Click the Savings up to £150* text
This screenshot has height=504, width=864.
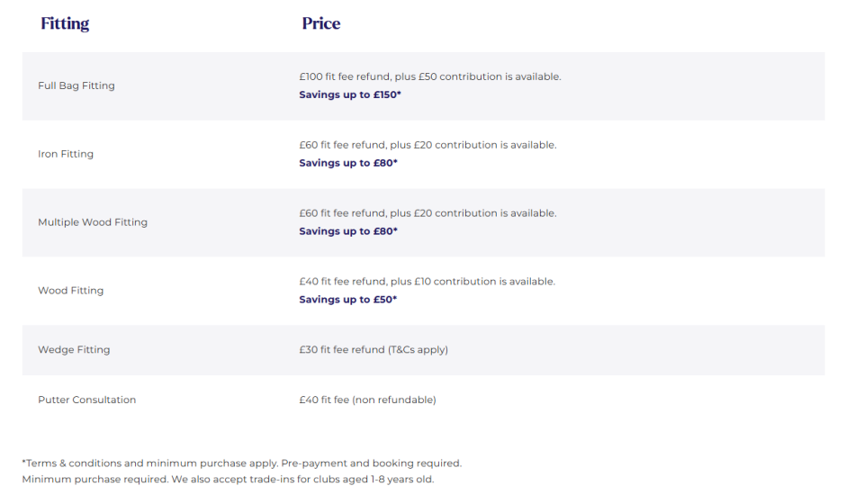[x=350, y=94]
